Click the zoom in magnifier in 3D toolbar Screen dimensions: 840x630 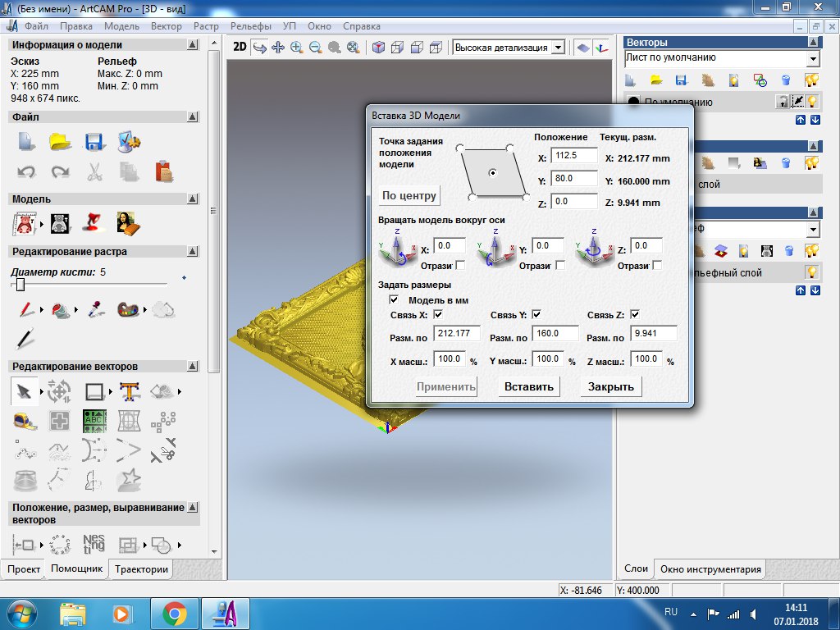tap(296, 48)
